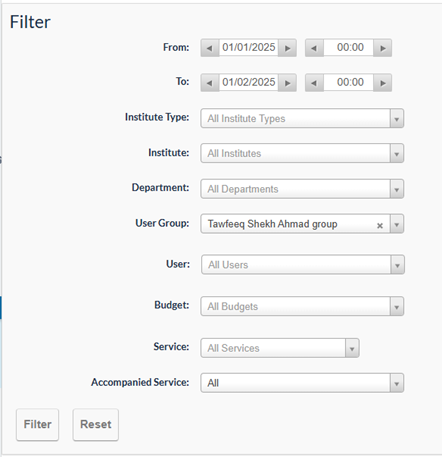
Task: Expand the User Group dropdown arrow
Action: pyautogui.click(x=397, y=224)
